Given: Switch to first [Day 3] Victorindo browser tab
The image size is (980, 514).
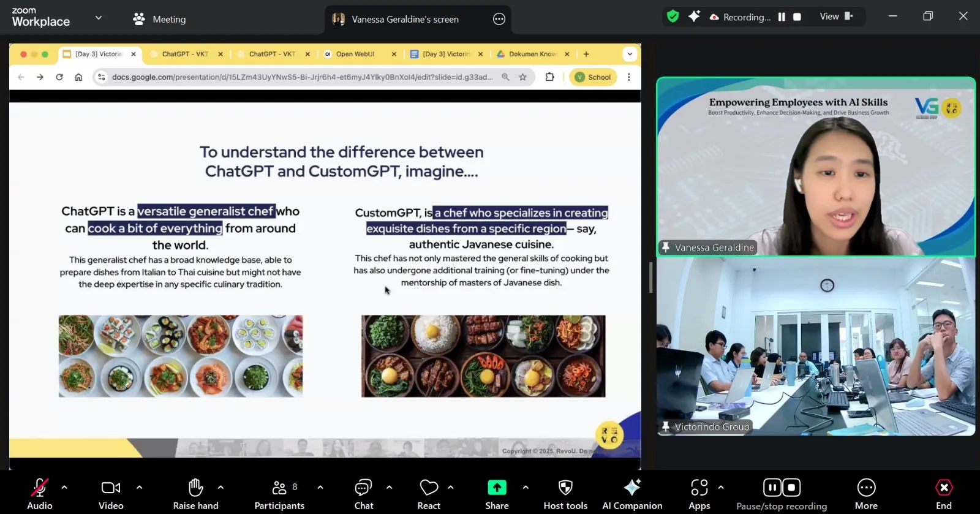Looking at the screenshot, I should (x=99, y=54).
